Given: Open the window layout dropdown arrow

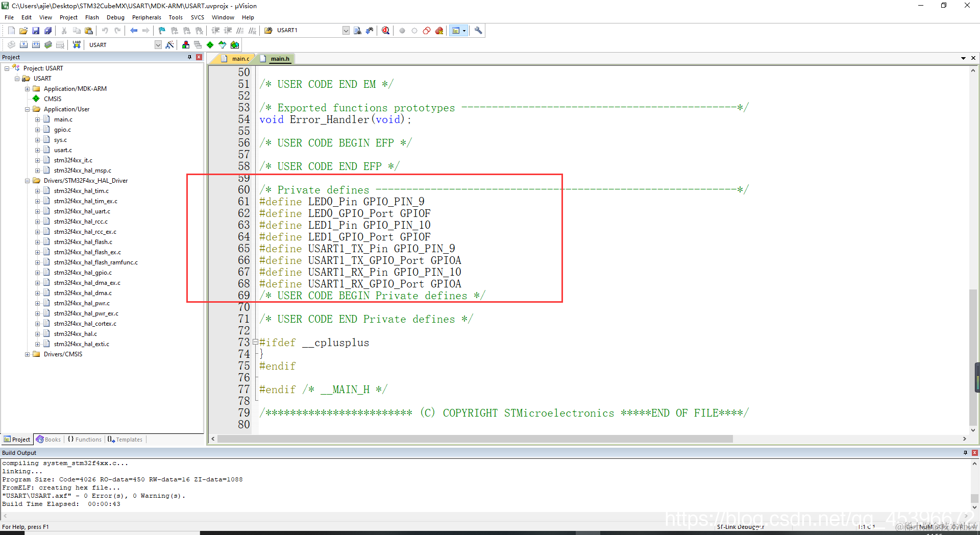Looking at the screenshot, I should (x=464, y=31).
